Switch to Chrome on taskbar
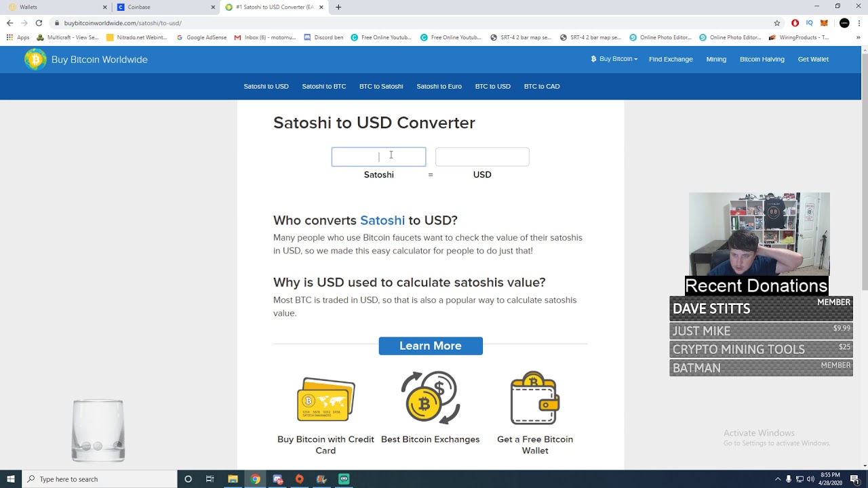 pyautogui.click(x=255, y=479)
